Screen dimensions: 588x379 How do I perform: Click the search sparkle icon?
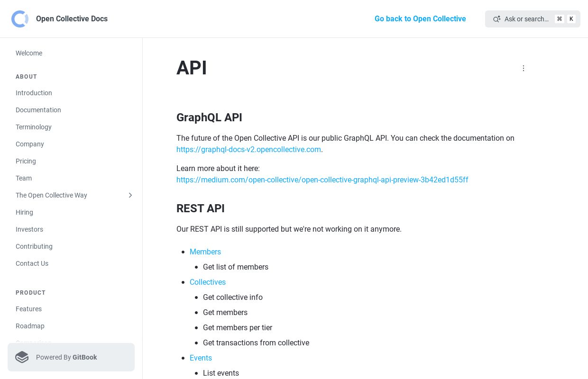point(496,19)
